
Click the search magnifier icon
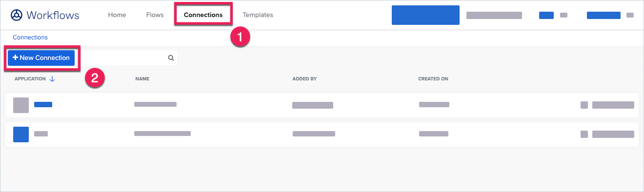(171, 58)
